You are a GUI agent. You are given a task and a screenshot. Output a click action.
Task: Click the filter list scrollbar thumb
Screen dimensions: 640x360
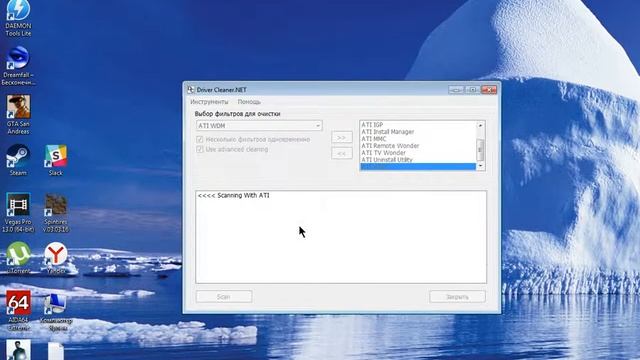[480, 149]
